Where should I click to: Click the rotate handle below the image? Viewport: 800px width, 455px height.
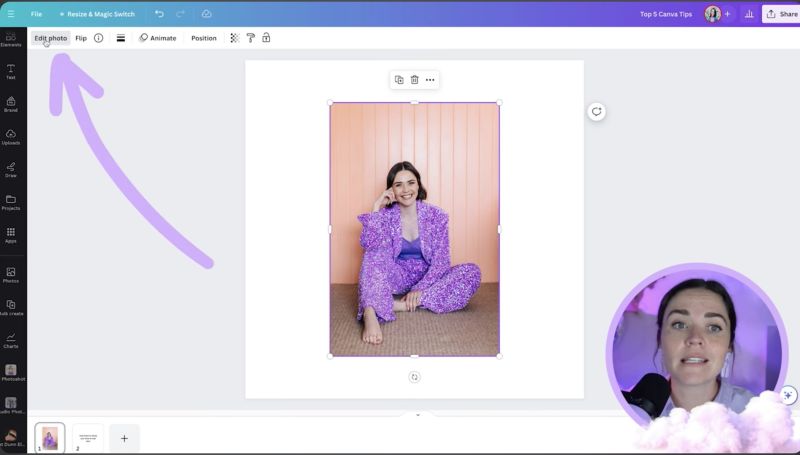[414, 377]
